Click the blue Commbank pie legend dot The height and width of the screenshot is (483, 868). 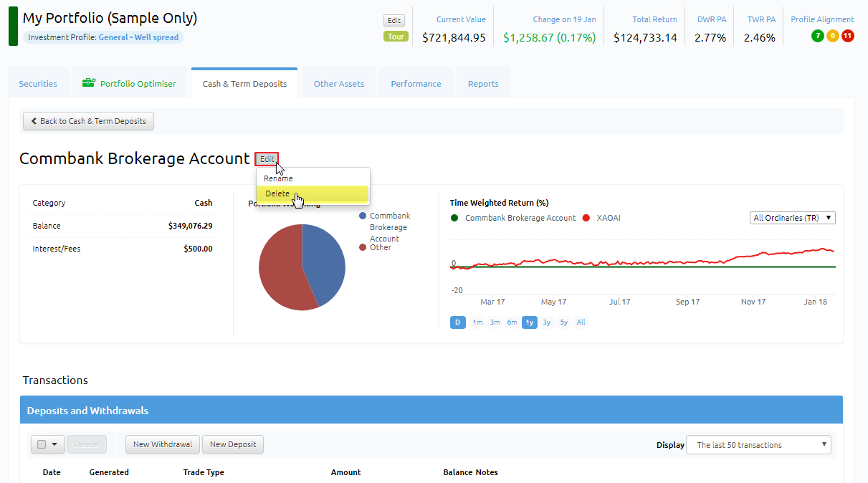(363, 216)
